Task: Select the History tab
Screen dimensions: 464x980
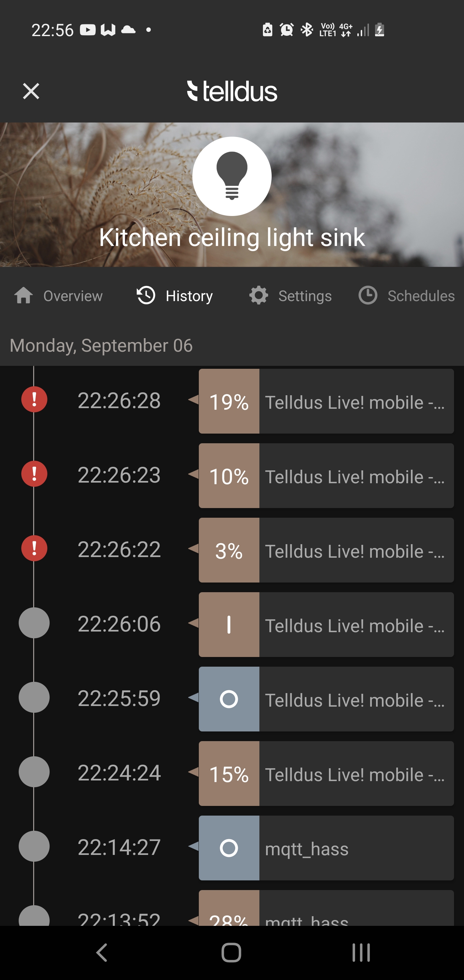Action: tap(175, 296)
